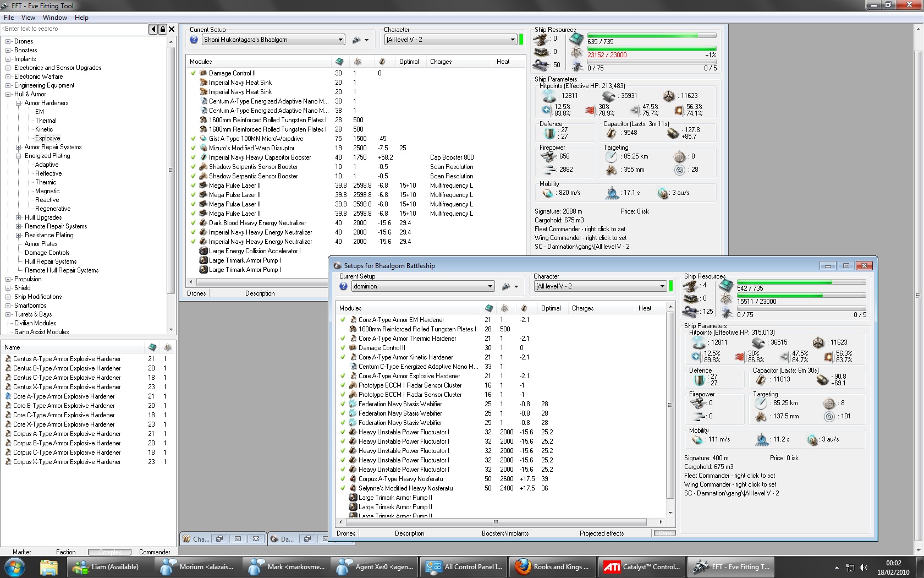Click the green skill indicator beside main Character dropdown

521,40
